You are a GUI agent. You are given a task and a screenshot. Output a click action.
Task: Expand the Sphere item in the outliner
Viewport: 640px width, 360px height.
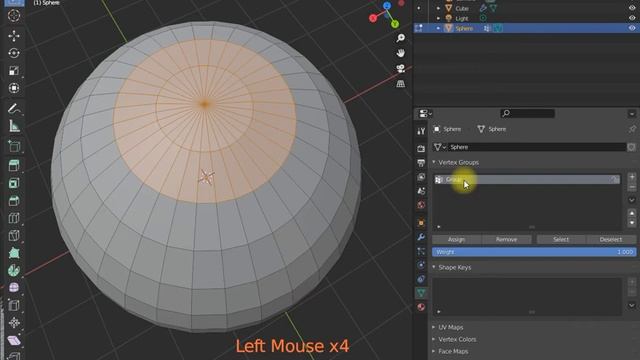tap(438, 28)
